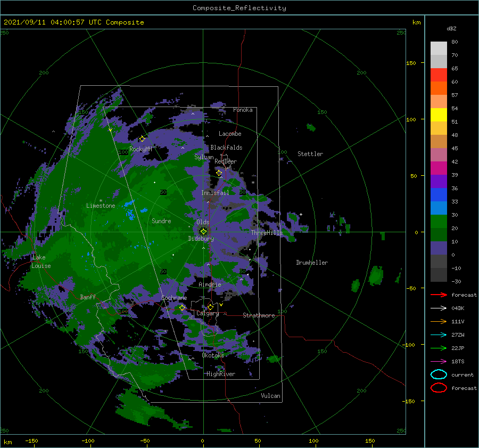The width and height of the screenshot is (479, 448).
Task: Click the yellow diamond marker below RedDeer
Action: click(x=219, y=173)
